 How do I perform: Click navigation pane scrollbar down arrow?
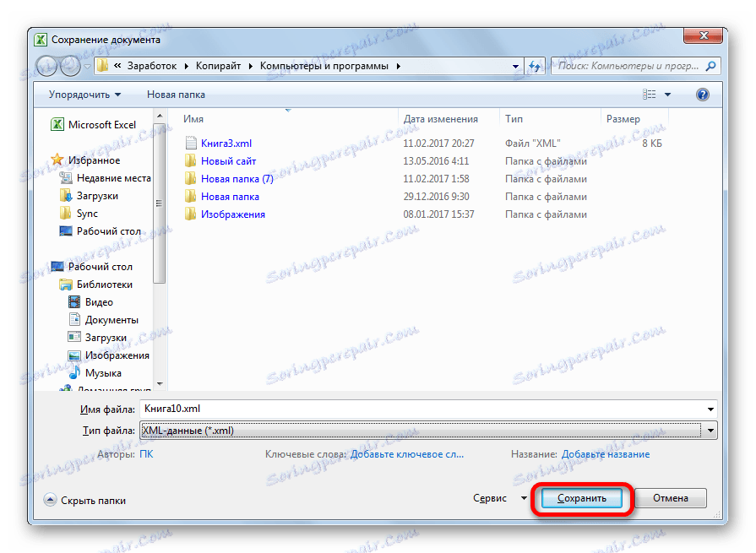pos(160,384)
